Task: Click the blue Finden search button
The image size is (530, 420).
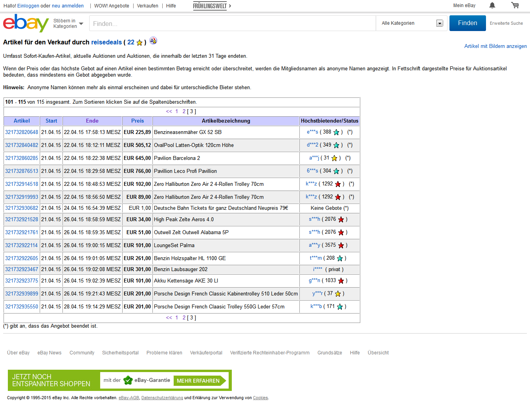Action: coord(468,23)
